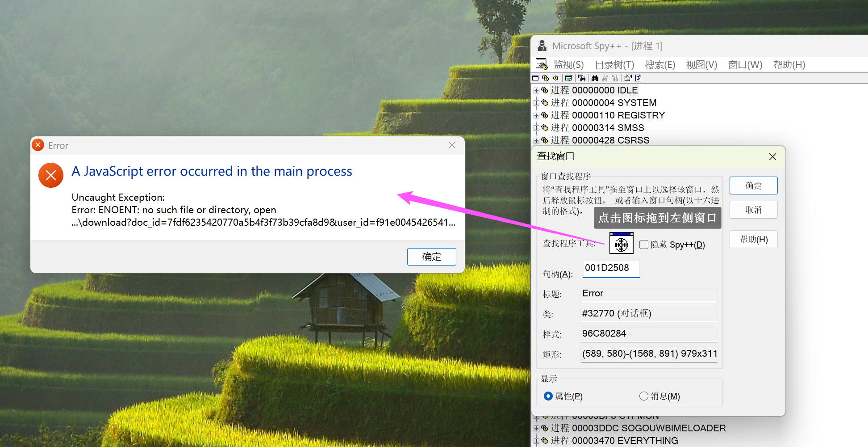Click the Find Window toolbar icon
The width and height of the screenshot is (868, 447).
coord(582,78)
